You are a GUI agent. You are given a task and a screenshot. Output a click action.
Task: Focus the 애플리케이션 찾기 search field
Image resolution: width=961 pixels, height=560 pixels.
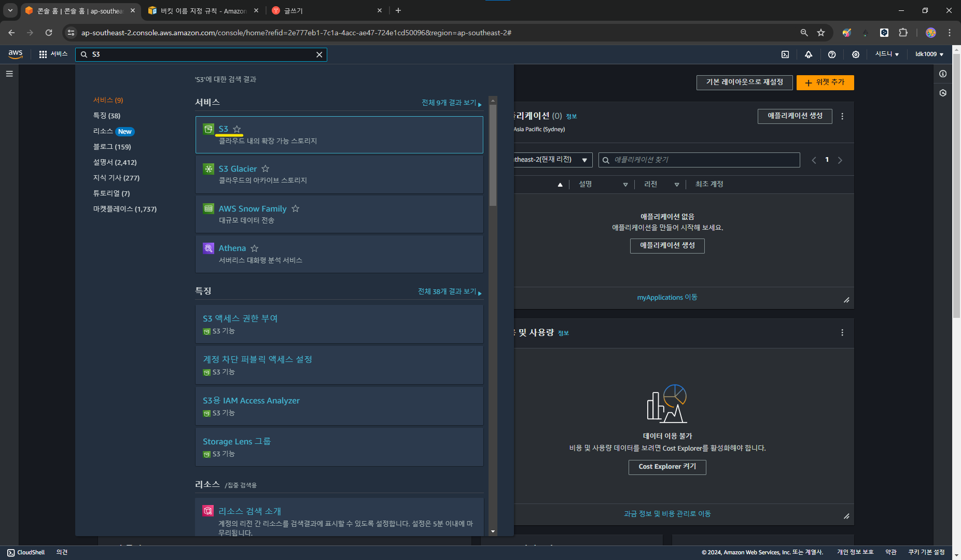pyautogui.click(x=699, y=160)
